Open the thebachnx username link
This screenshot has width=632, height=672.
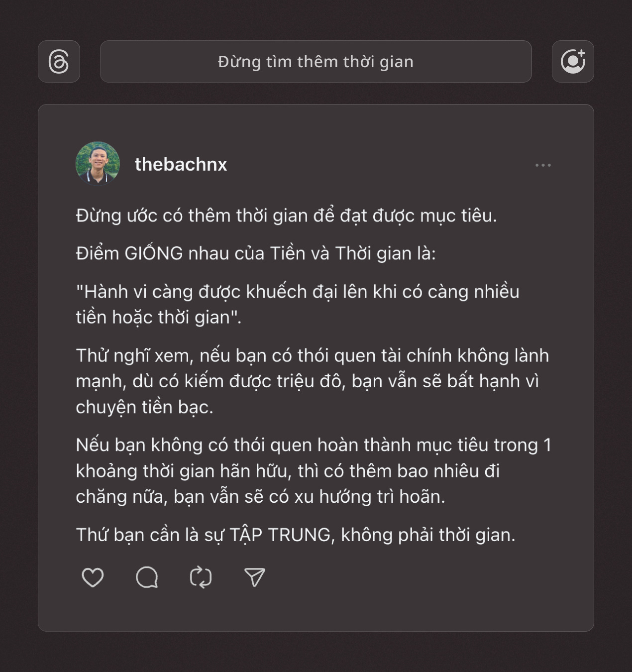[181, 164]
